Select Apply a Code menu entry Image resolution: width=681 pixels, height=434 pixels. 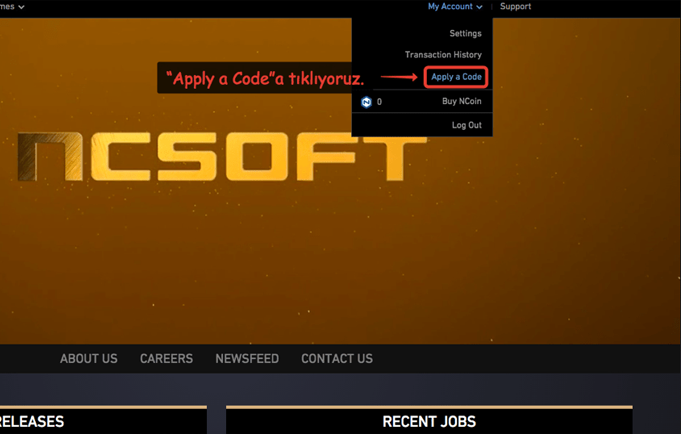(x=456, y=77)
